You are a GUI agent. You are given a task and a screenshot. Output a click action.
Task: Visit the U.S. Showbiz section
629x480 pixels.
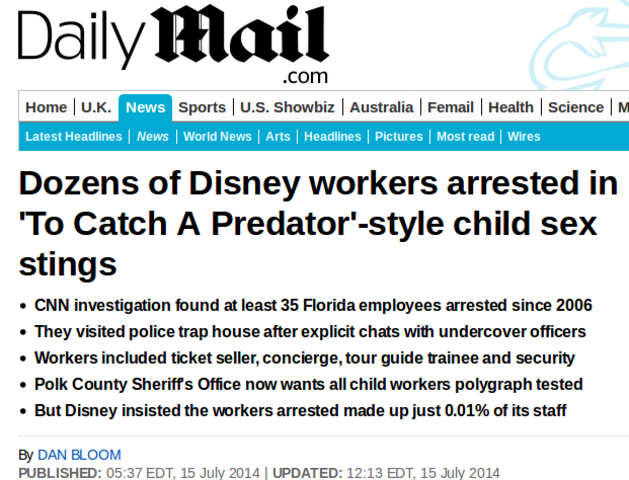click(287, 107)
